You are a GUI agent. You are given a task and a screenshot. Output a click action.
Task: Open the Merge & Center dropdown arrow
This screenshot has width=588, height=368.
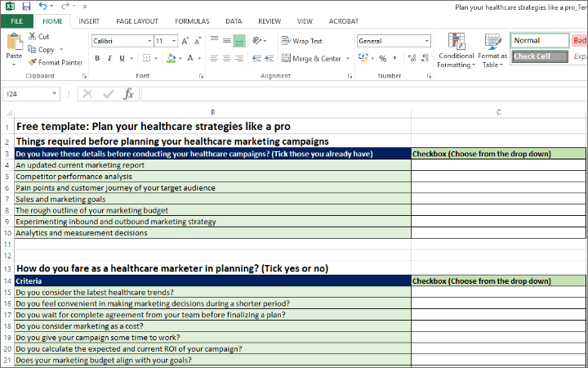pyautogui.click(x=347, y=59)
